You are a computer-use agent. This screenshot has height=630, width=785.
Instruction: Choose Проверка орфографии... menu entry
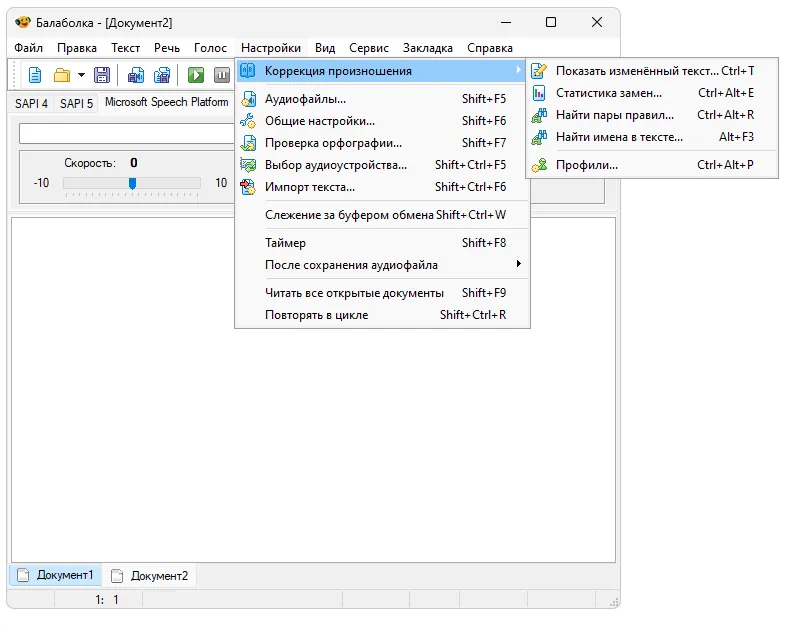(382, 143)
